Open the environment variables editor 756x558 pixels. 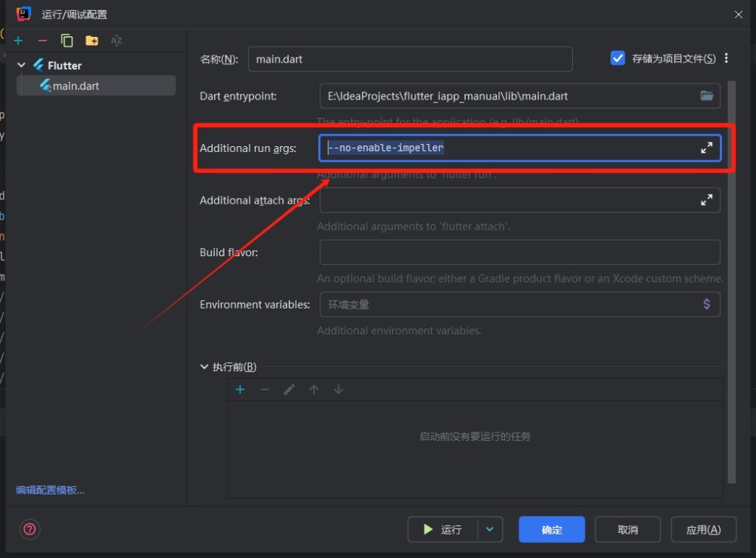707,304
